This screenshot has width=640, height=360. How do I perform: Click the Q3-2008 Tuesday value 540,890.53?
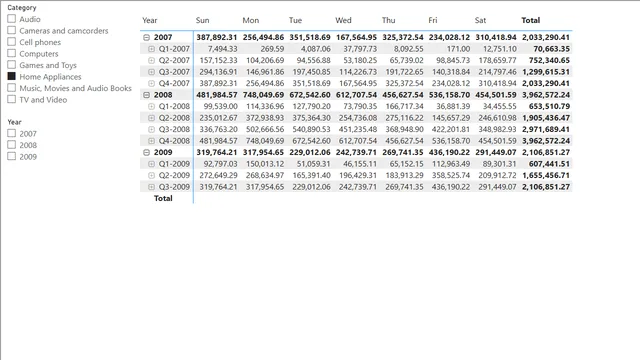tap(311, 129)
